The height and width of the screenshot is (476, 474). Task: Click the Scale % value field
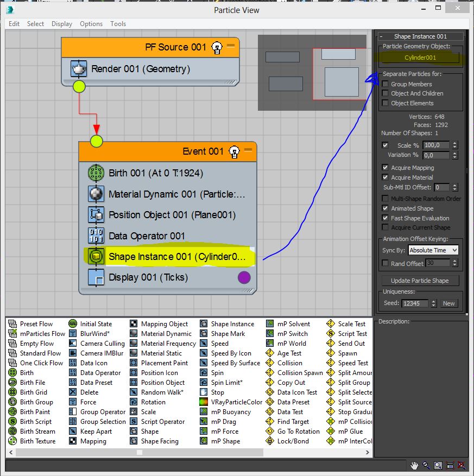pos(435,145)
